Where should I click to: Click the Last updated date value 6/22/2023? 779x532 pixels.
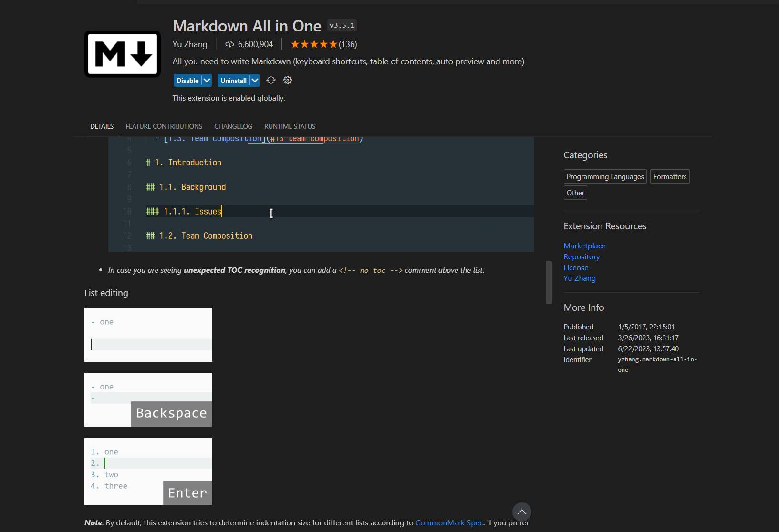648,349
